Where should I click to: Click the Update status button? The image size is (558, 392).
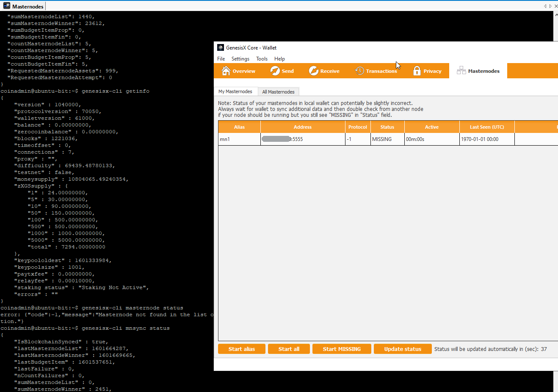tap(403, 349)
